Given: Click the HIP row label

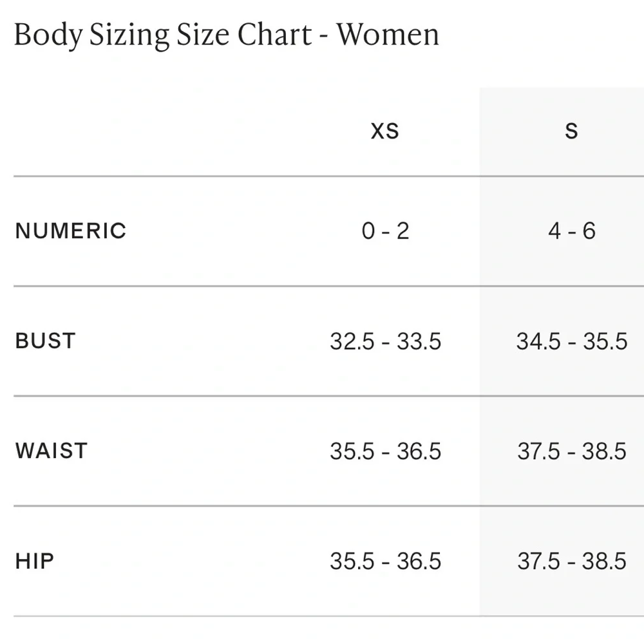Looking at the screenshot, I should click(x=35, y=561).
